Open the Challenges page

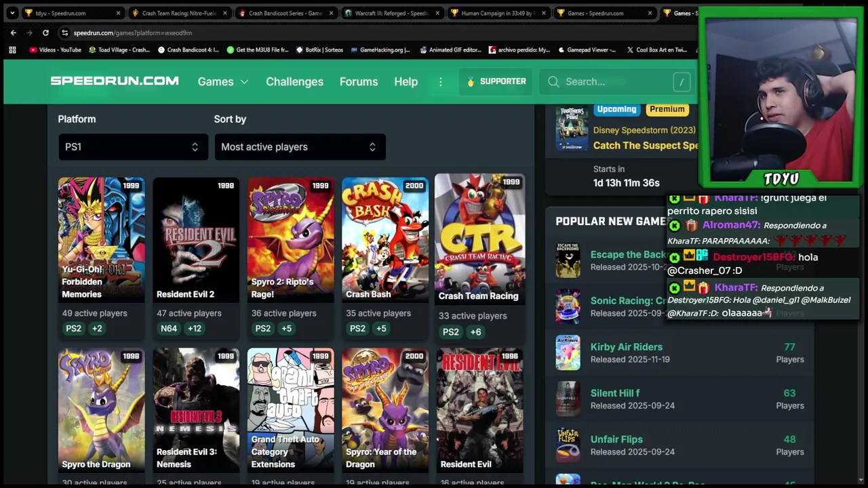tap(294, 81)
